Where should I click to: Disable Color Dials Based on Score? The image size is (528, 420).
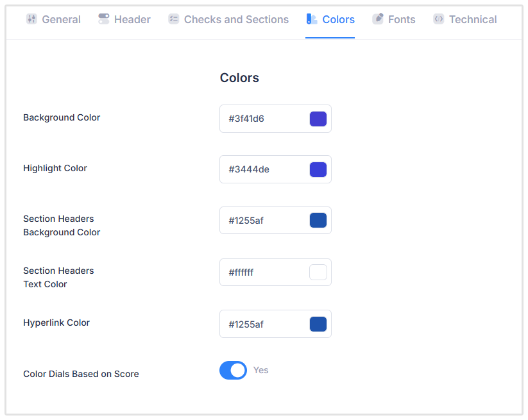point(233,370)
